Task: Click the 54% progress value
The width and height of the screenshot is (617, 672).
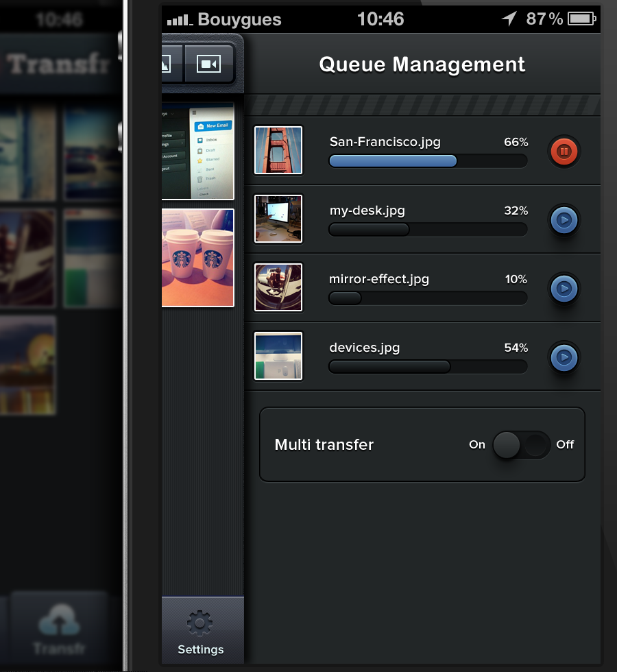Action: [x=516, y=348]
